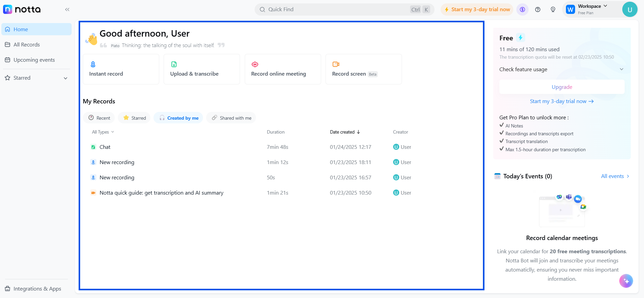Open the Workspace dropdown
Screen dimensions: 644x298
[x=592, y=9]
